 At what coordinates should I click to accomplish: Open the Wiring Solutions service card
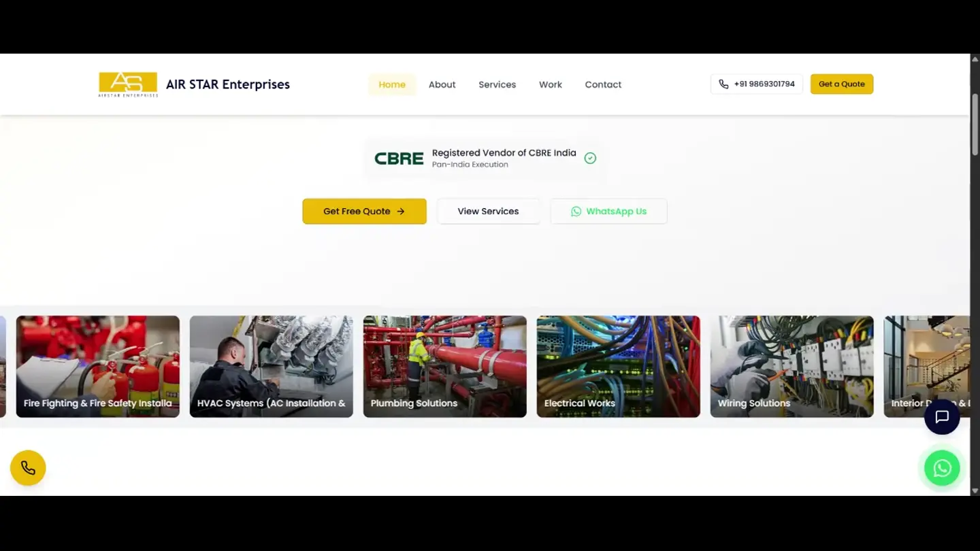[x=792, y=367]
